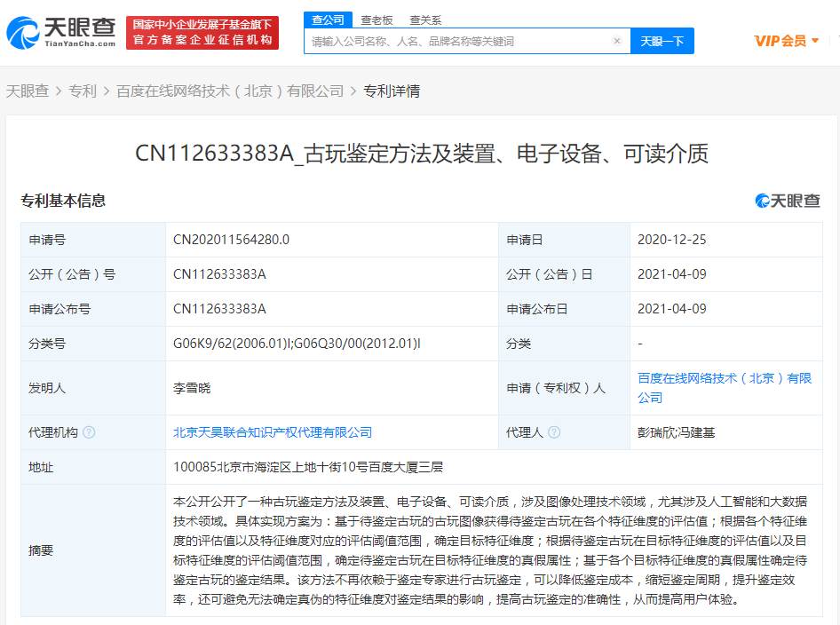Open the agency 北京天昊联合知识产权代理有限公司 link

[x=273, y=432]
